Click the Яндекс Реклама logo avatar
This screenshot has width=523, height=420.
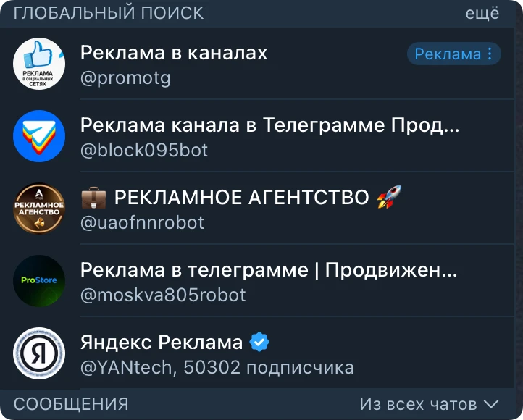(39, 353)
